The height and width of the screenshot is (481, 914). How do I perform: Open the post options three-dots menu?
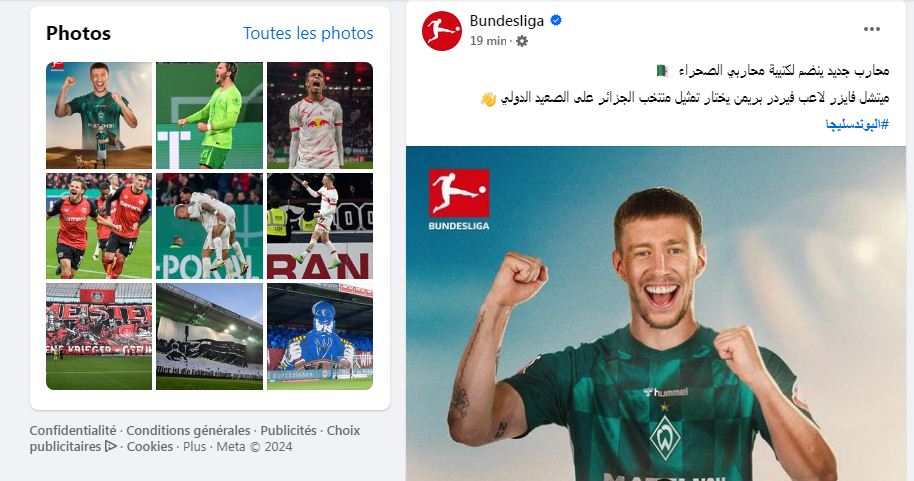point(871,29)
